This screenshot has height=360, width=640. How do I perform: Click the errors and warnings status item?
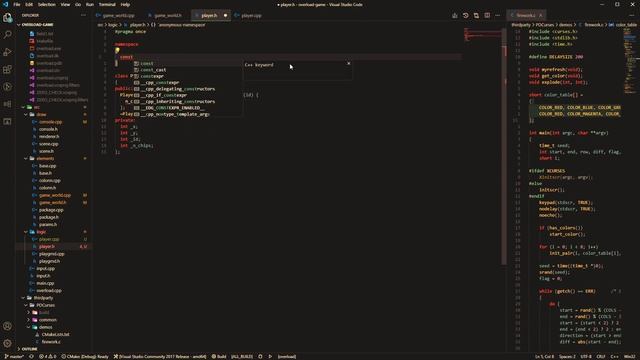point(47,357)
